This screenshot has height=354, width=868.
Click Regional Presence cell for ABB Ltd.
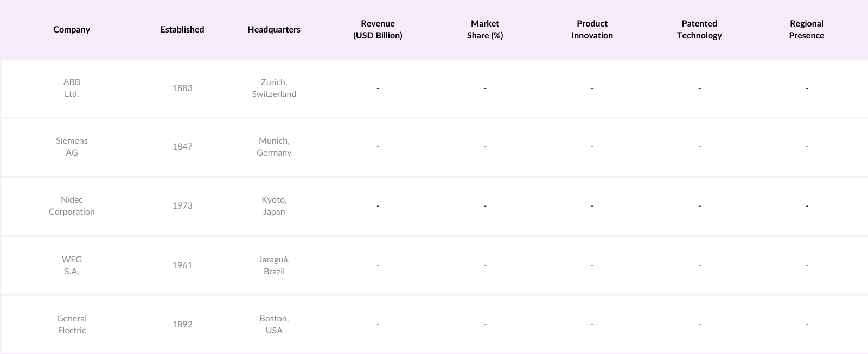pos(807,88)
